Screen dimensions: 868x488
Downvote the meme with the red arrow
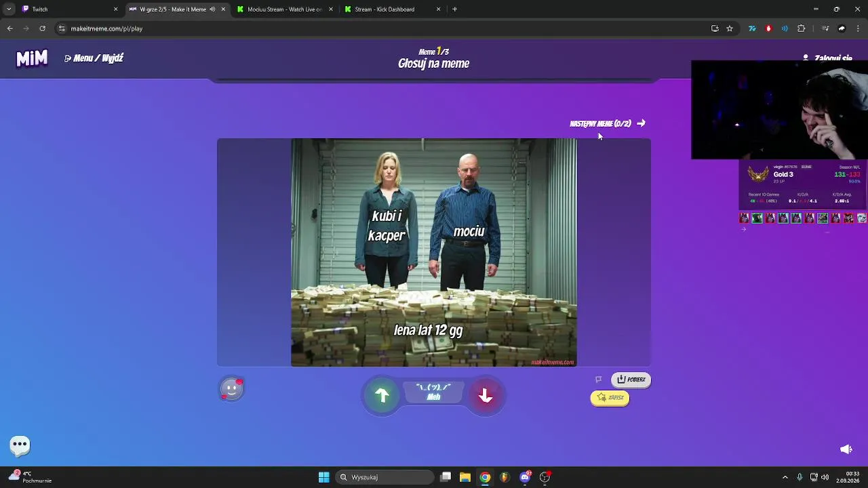[x=486, y=396]
